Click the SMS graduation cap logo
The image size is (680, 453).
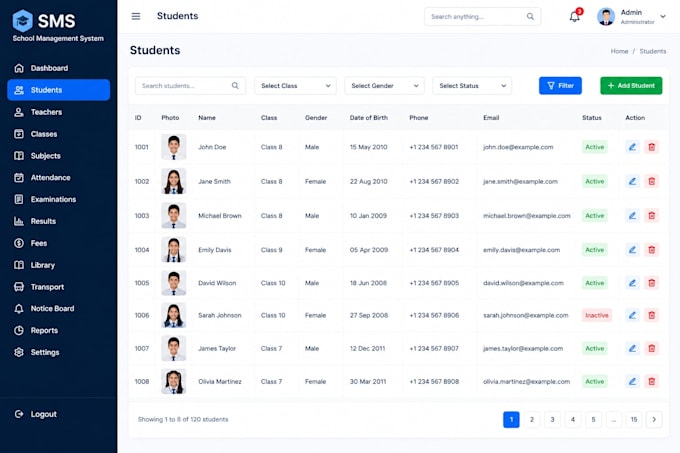[x=23, y=20]
